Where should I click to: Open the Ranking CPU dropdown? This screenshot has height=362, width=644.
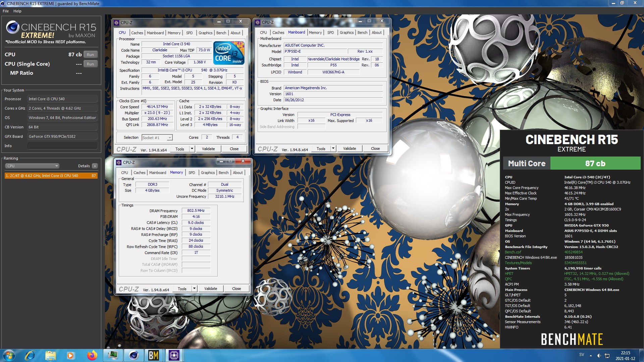32,166
